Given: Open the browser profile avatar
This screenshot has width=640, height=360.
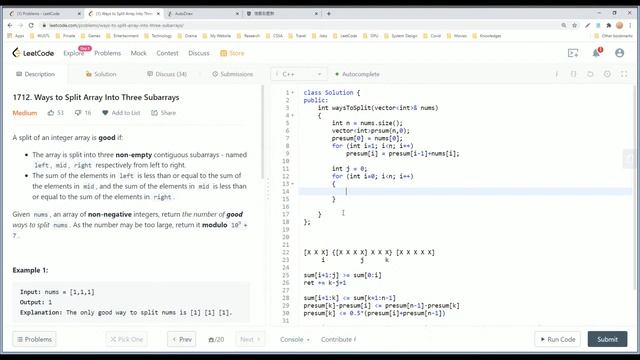Looking at the screenshot, I should tap(619, 25).
